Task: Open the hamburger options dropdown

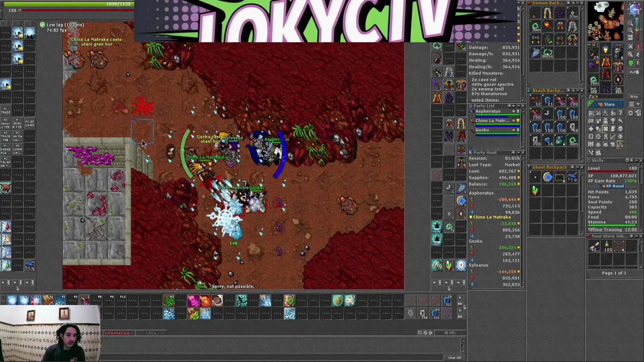Action: point(634,104)
